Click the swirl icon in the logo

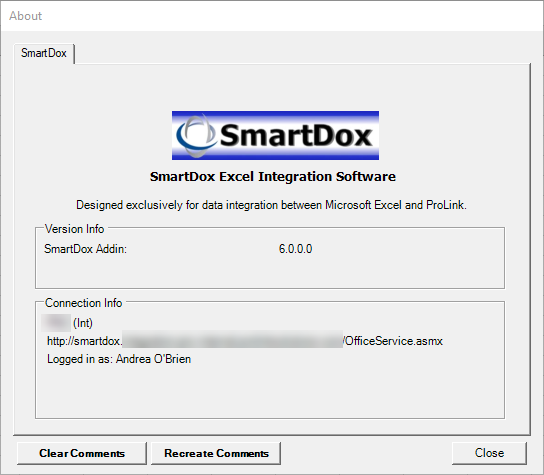[x=196, y=135]
